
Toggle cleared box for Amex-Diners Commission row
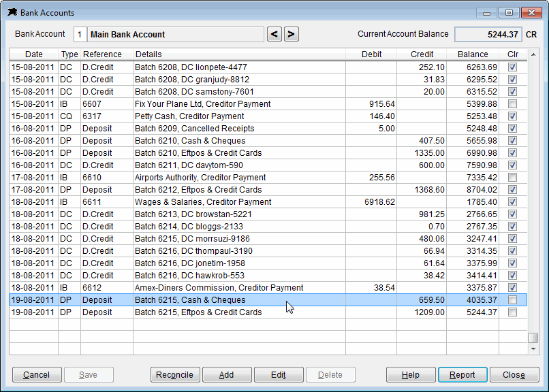click(x=513, y=287)
